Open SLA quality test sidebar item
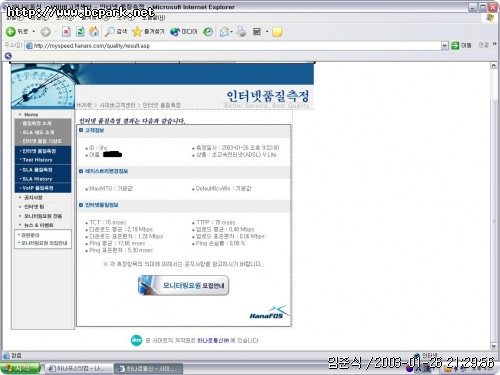This screenshot has height=375, width=500. 37,170
